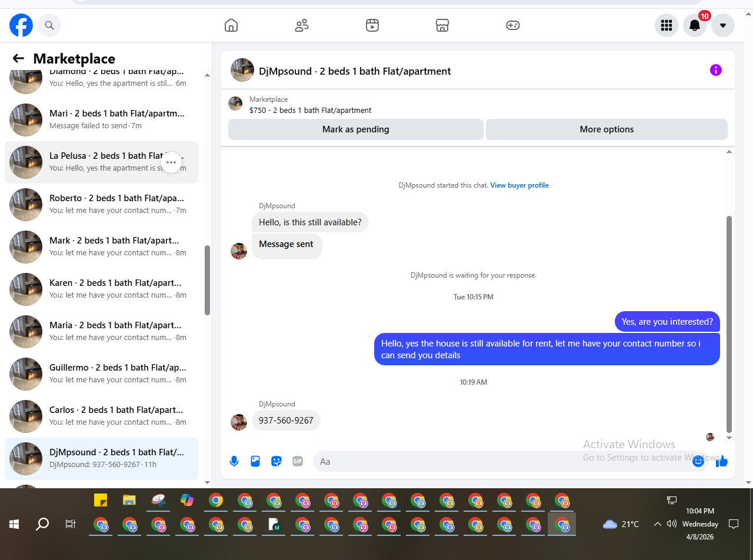Open the Windows notification center icon
This screenshot has height=560, width=753.
734,524
